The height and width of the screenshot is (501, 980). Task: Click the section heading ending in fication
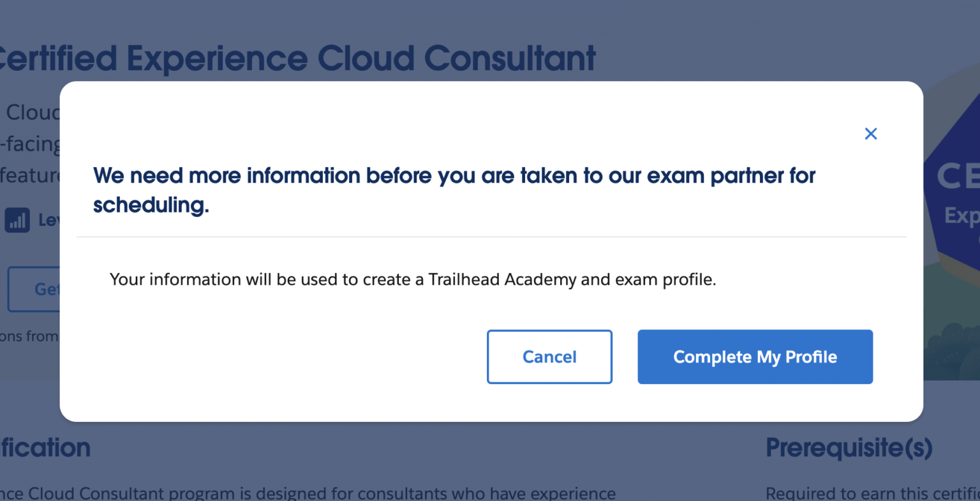(x=45, y=447)
